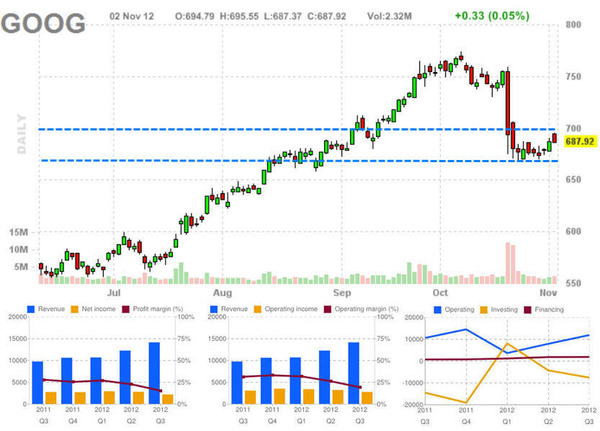Click the 15M volume axis label

(x=19, y=232)
